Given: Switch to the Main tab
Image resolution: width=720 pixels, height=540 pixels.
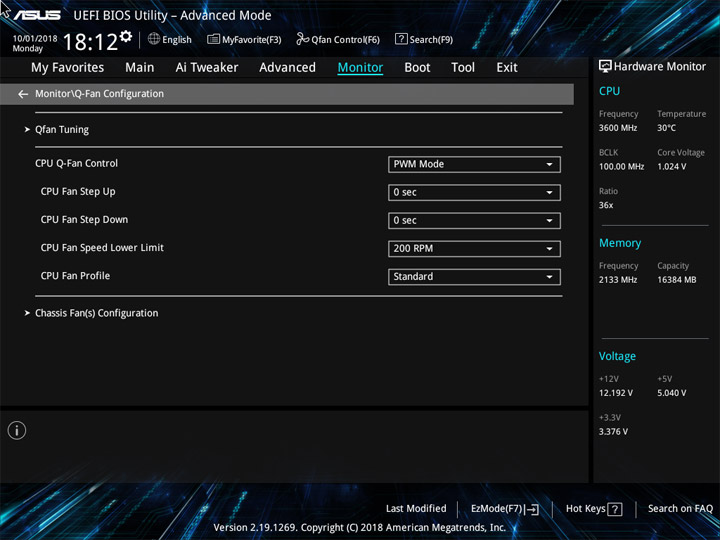Looking at the screenshot, I should (140, 68).
